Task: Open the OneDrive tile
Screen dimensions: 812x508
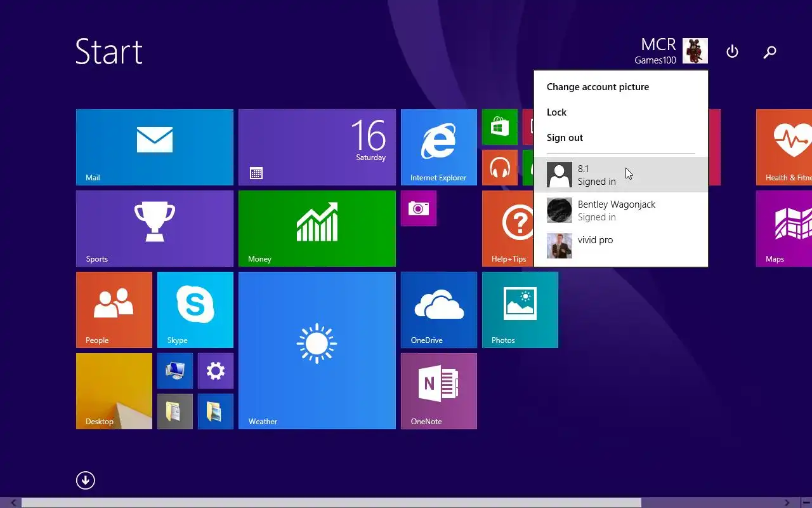Action: pos(439,310)
